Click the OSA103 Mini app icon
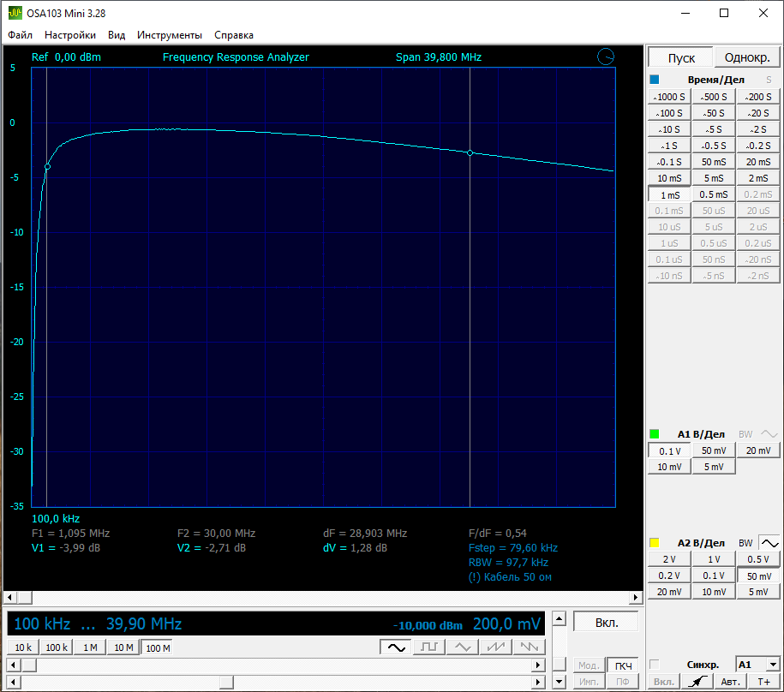This screenshot has height=692, width=784. (x=15, y=13)
